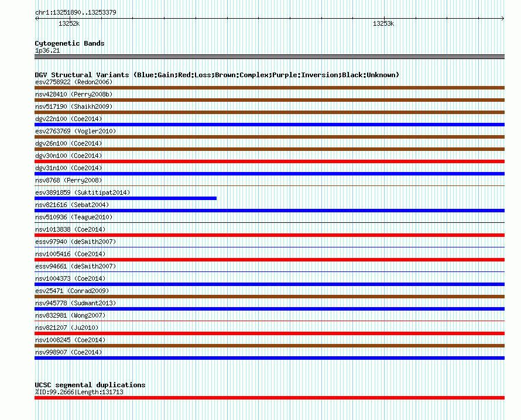Click the right arrow end of ruler
Image resolution: width=521 pixels, height=420 pixels.
tap(502, 19)
